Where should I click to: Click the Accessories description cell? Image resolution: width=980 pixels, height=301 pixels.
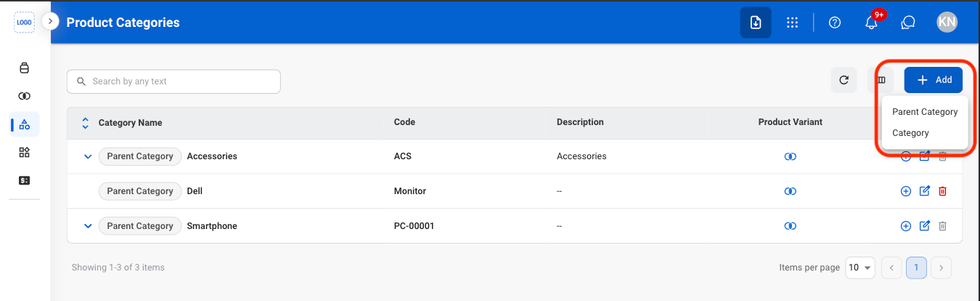(x=581, y=156)
